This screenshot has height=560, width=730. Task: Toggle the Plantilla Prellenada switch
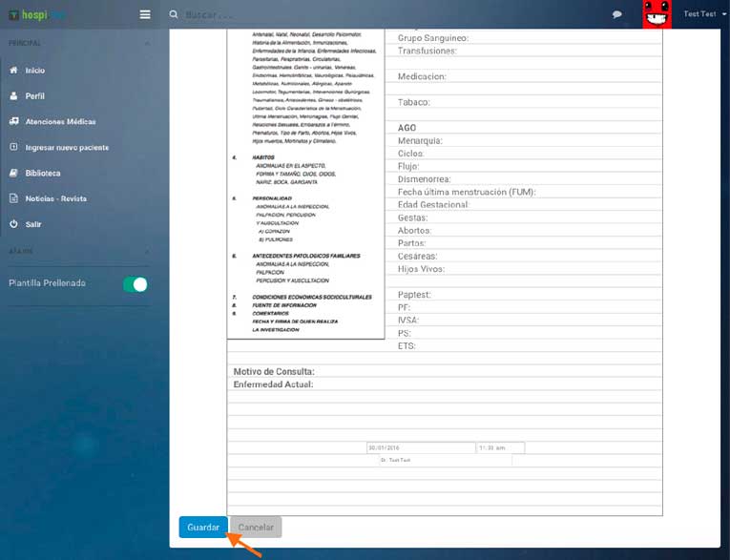136,284
